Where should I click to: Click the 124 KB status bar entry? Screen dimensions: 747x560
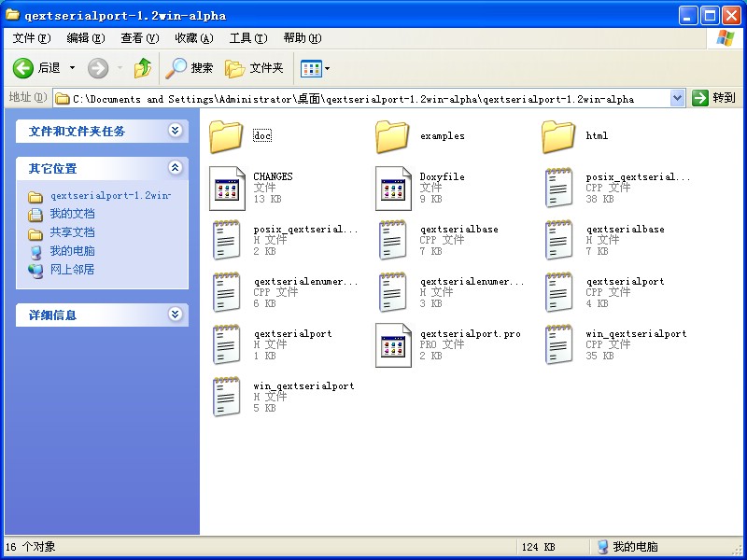tap(539, 547)
